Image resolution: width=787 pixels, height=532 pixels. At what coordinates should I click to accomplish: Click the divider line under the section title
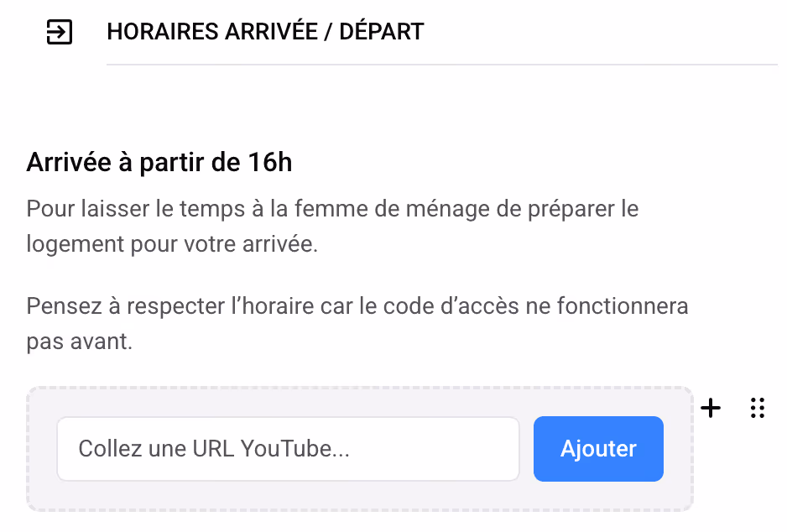pyautogui.click(x=441, y=65)
